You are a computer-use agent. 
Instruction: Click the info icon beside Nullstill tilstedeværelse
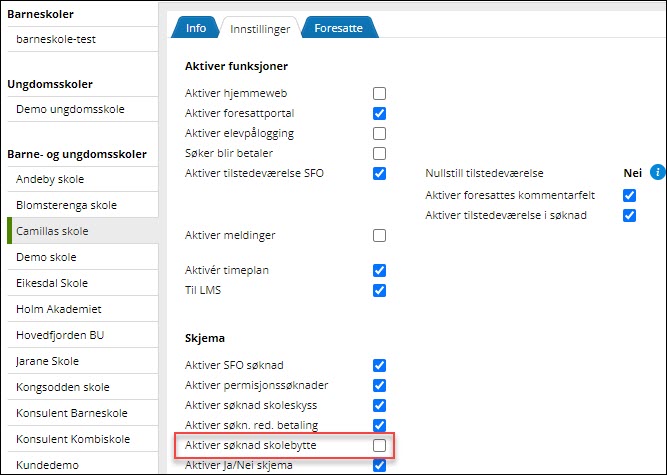(x=657, y=173)
